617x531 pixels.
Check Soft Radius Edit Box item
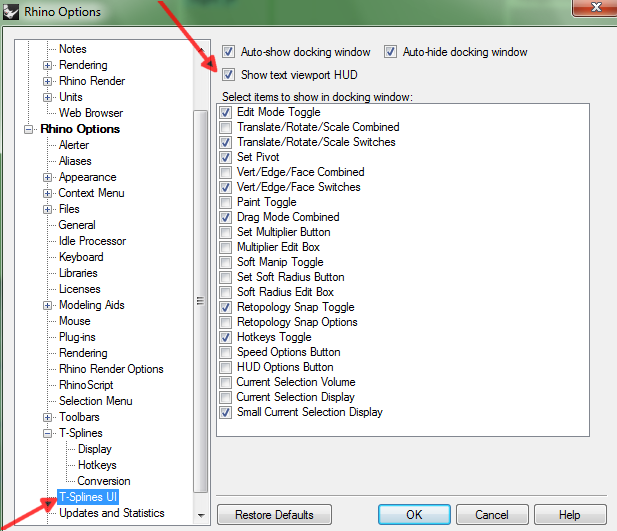[226, 292]
